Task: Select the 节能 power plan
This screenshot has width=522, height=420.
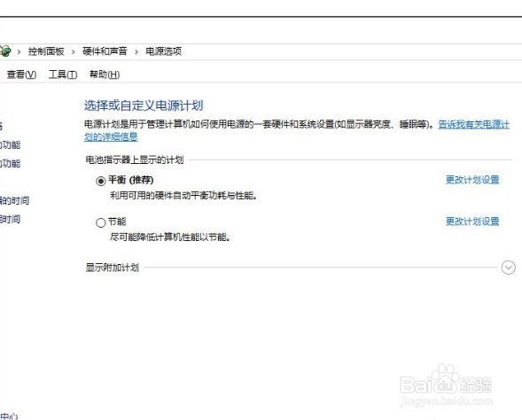Action: pos(100,222)
